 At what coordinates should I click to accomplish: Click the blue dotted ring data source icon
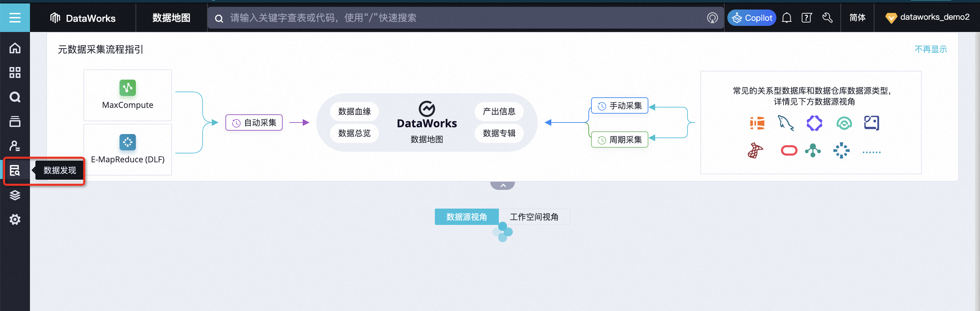[841, 150]
